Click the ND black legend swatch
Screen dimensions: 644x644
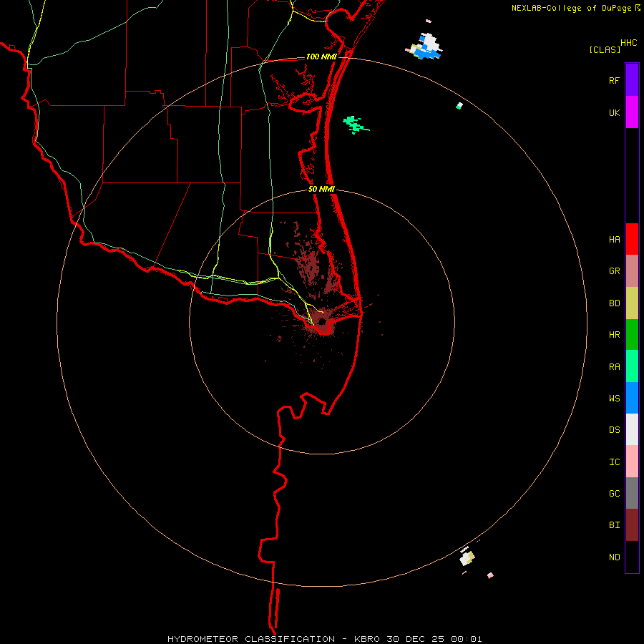coord(632,557)
